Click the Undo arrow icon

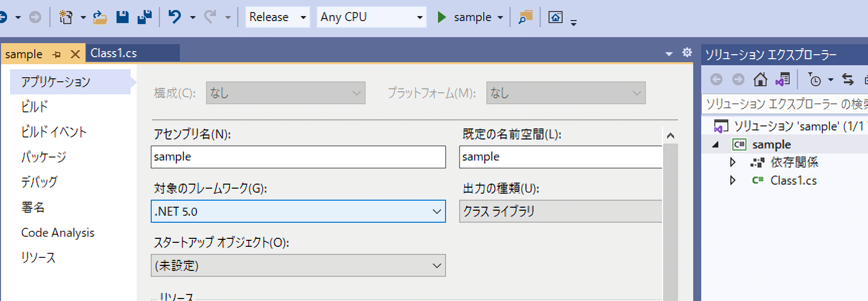click(175, 17)
